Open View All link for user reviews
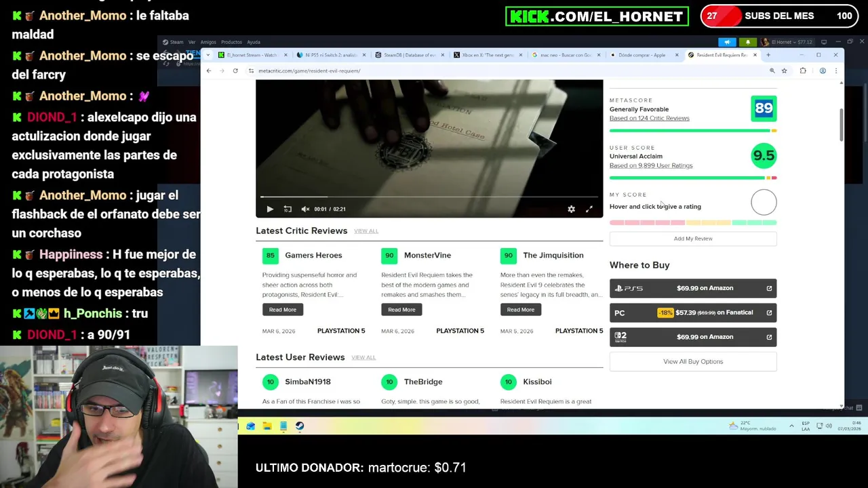 (x=363, y=357)
